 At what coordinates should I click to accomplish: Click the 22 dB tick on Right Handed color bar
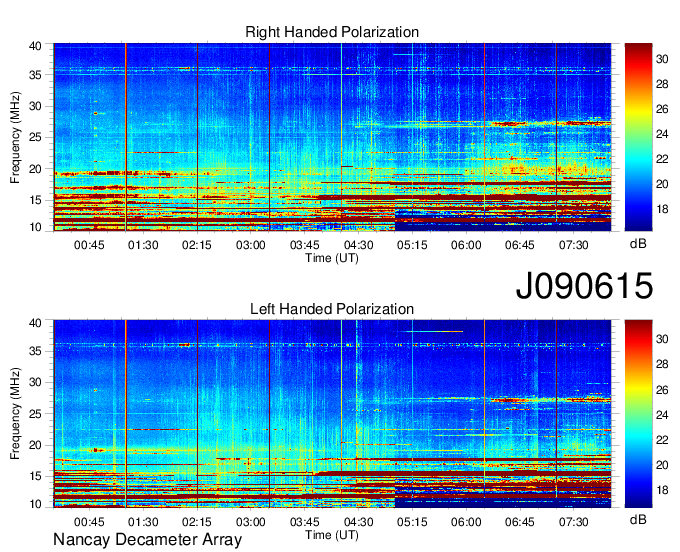tap(662, 159)
